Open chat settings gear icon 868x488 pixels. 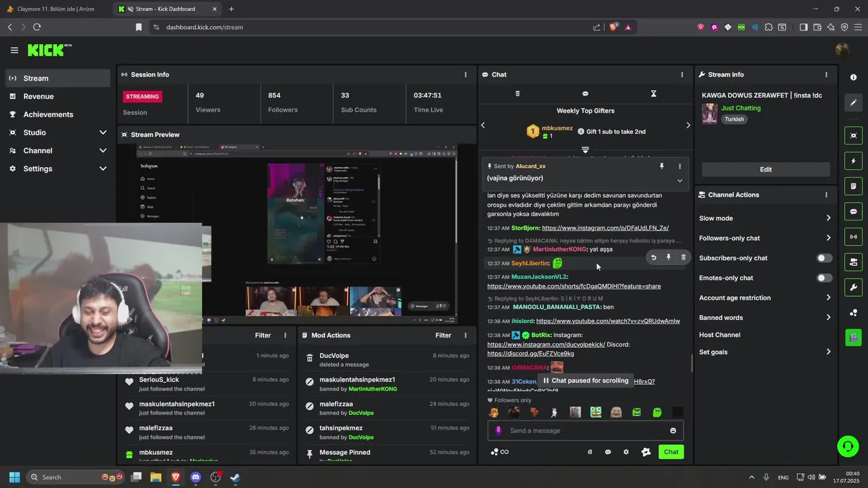coord(626,452)
